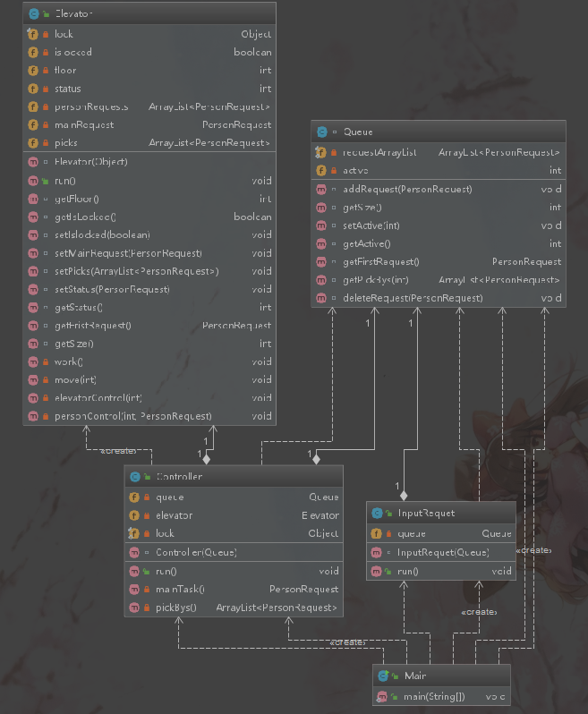Click the method icon beside main(String[])

click(x=382, y=697)
